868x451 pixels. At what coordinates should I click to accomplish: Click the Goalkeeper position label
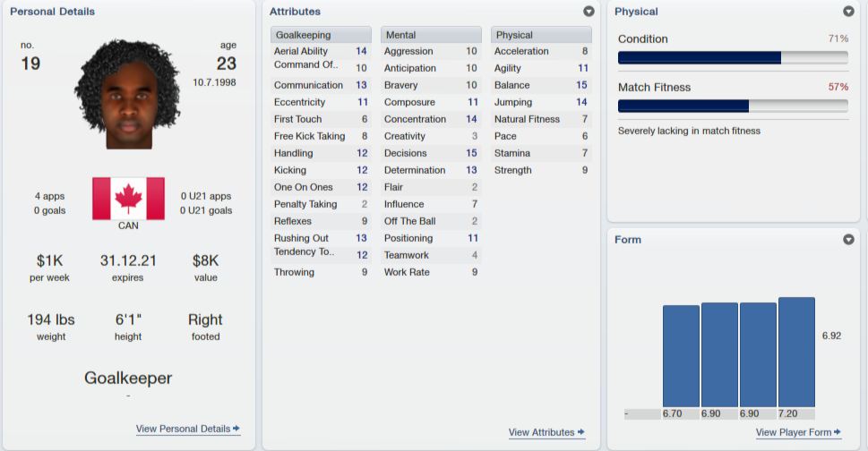pyautogui.click(x=128, y=378)
